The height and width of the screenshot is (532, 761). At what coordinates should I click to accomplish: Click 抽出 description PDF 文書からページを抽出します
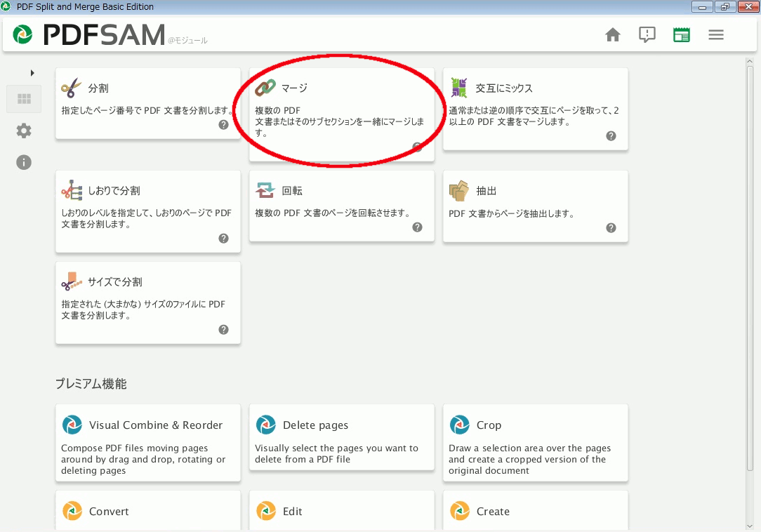pos(512,213)
